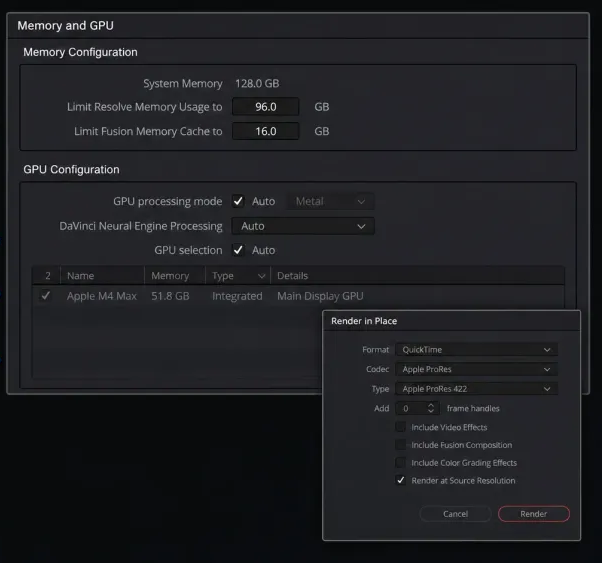Toggle Render at Source Resolution checkbox
Image resolution: width=602 pixels, height=563 pixels.
(x=400, y=480)
